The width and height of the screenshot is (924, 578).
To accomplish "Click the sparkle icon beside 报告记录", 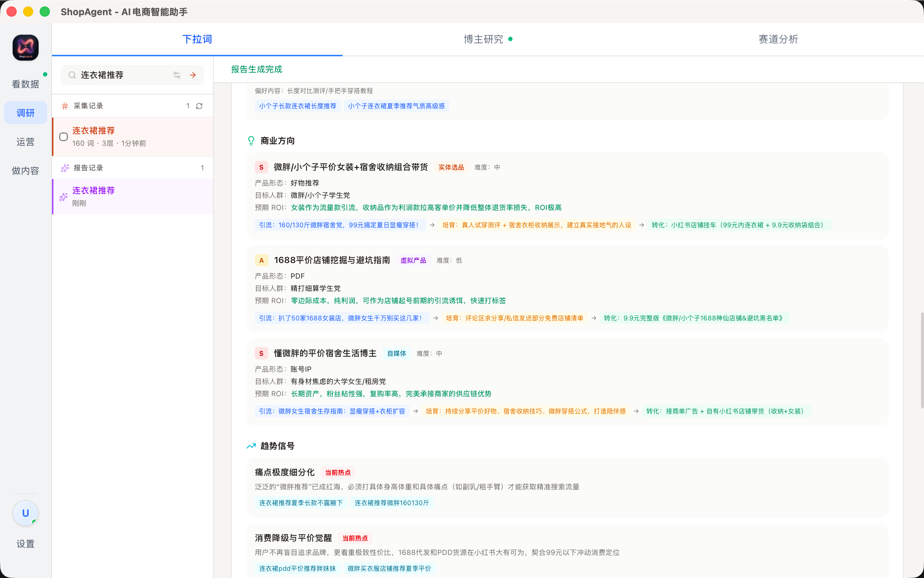I will click(65, 168).
